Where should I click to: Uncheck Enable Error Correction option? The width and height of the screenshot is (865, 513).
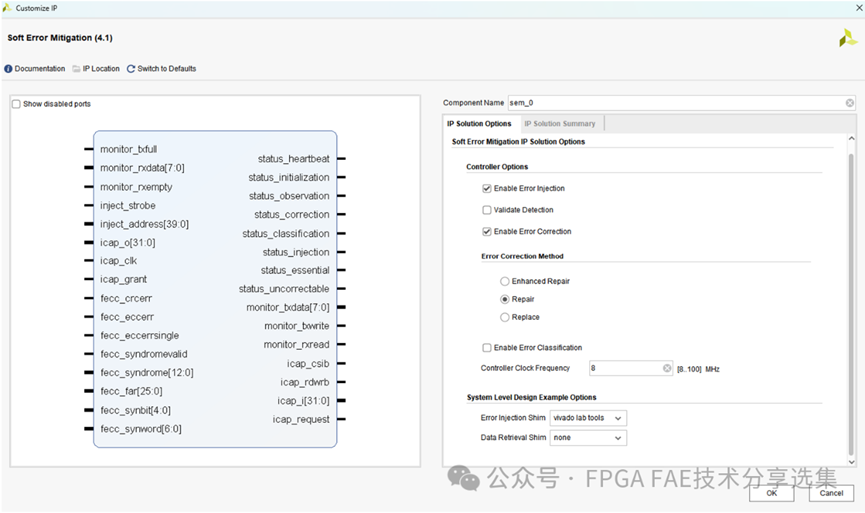(x=487, y=232)
